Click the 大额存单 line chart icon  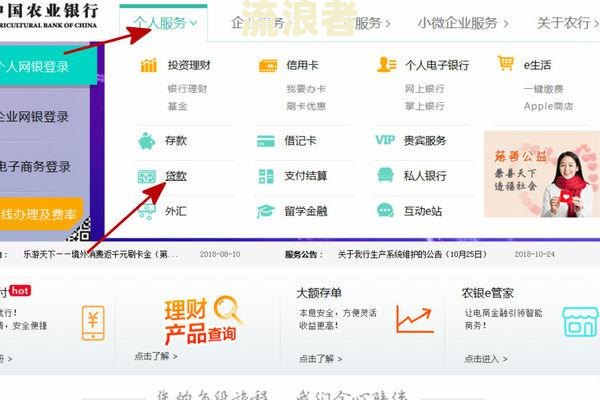click(x=414, y=318)
